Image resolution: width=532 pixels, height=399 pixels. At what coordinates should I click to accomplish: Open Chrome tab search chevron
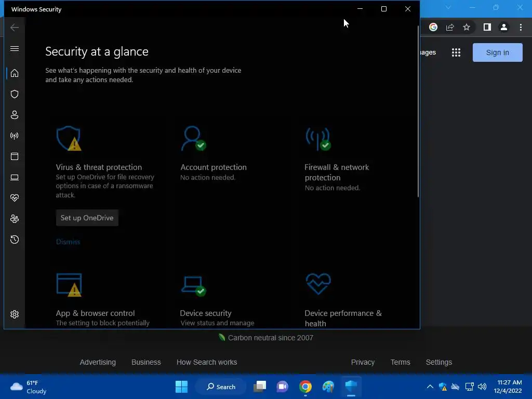click(x=448, y=7)
